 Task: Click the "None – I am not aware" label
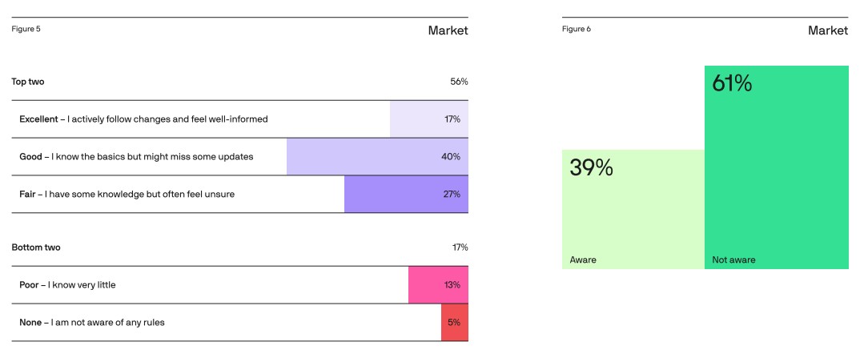click(92, 323)
